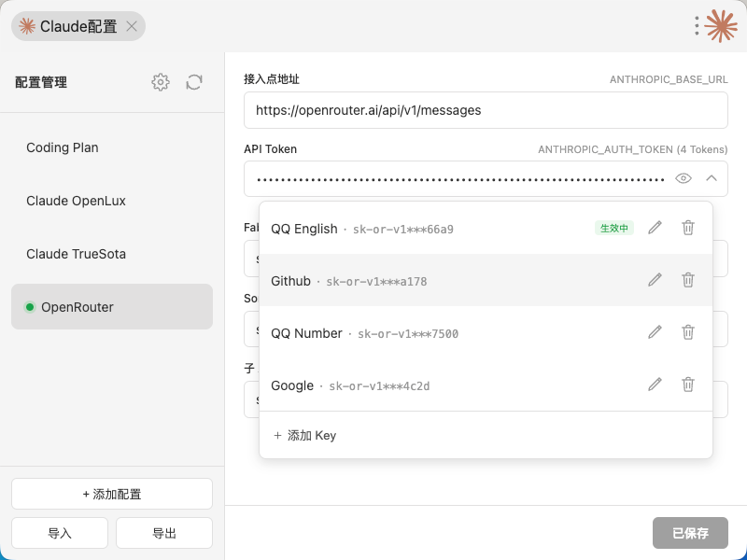This screenshot has height=560, width=747.
Task: Edit the Github key
Action: point(655,280)
